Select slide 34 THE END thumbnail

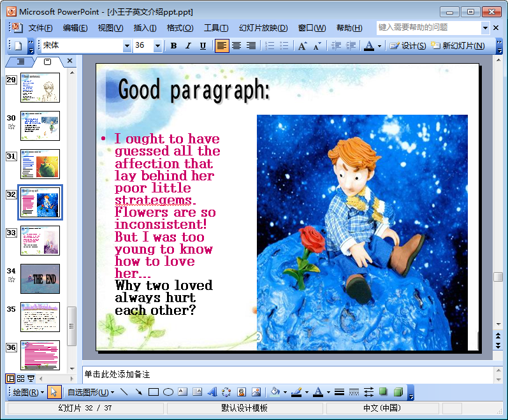(x=40, y=279)
